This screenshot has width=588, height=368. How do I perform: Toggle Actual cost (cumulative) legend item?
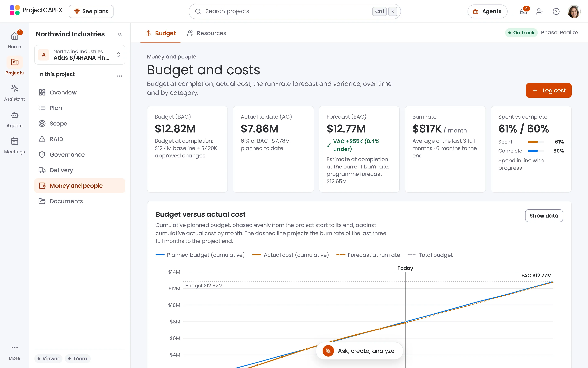(x=290, y=255)
